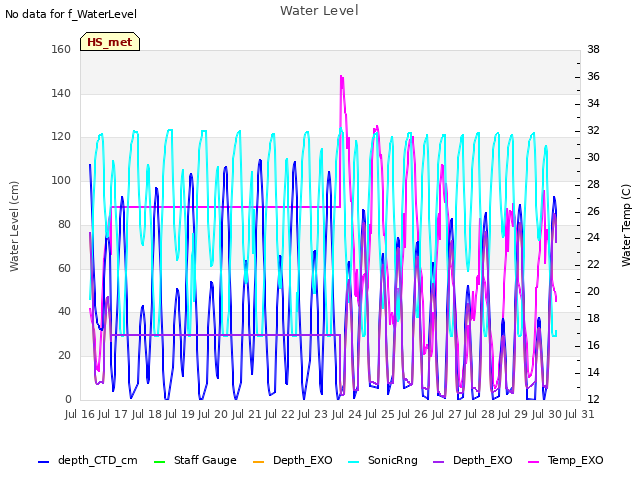Click the HS_met annotation label

point(110,42)
